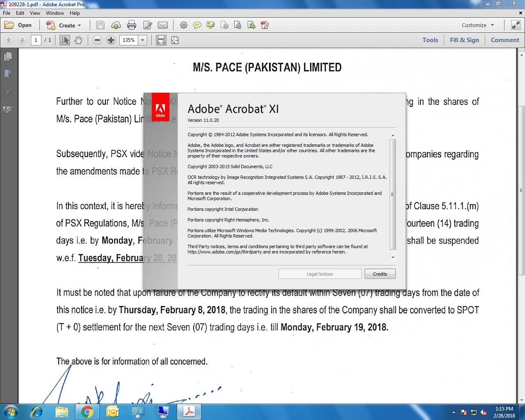Click the export file green arrow icon
The height and width of the screenshot is (420, 525).
251,25
